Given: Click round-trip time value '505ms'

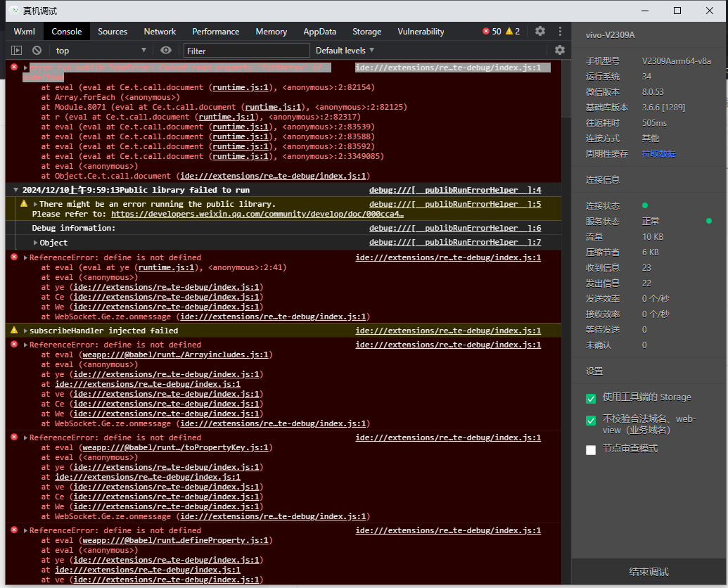Looking at the screenshot, I should coord(654,123).
